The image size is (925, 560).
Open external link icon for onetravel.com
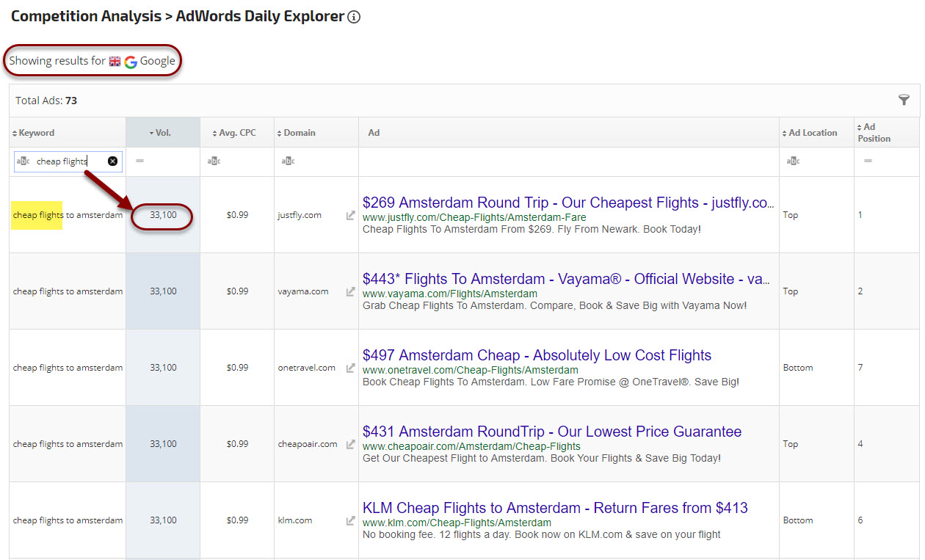(x=351, y=368)
